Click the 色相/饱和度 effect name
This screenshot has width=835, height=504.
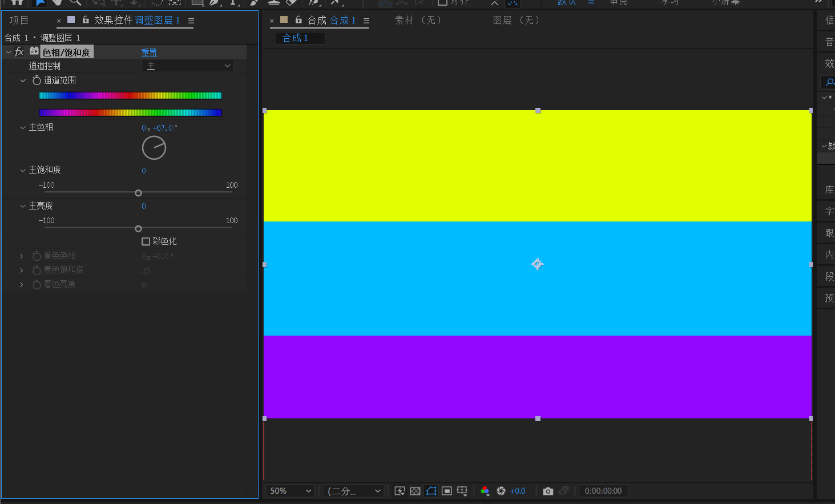click(x=66, y=53)
